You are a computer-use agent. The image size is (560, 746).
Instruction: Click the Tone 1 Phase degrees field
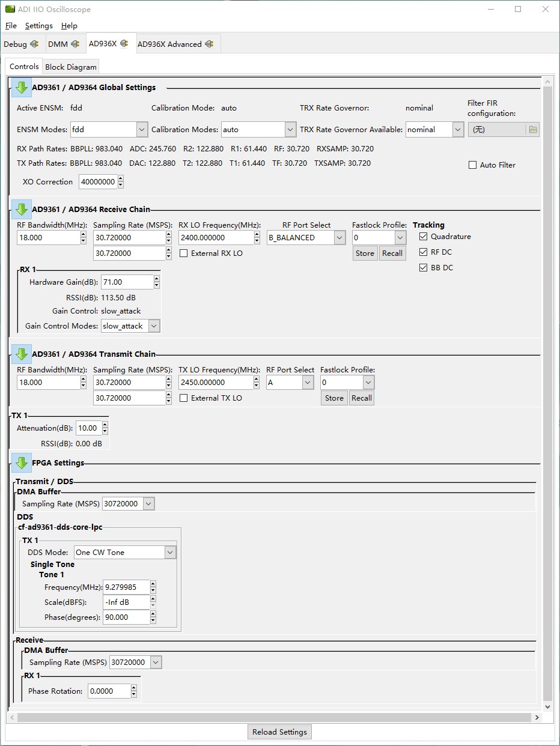coord(126,617)
